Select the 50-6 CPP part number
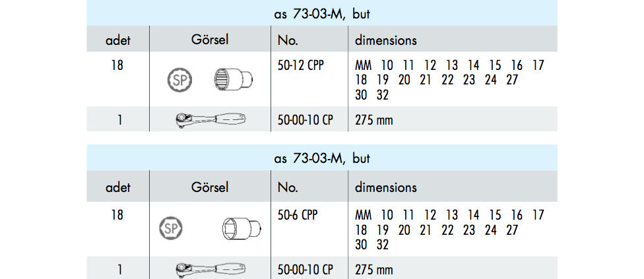Viewport: 644px width, 279px height. (298, 215)
